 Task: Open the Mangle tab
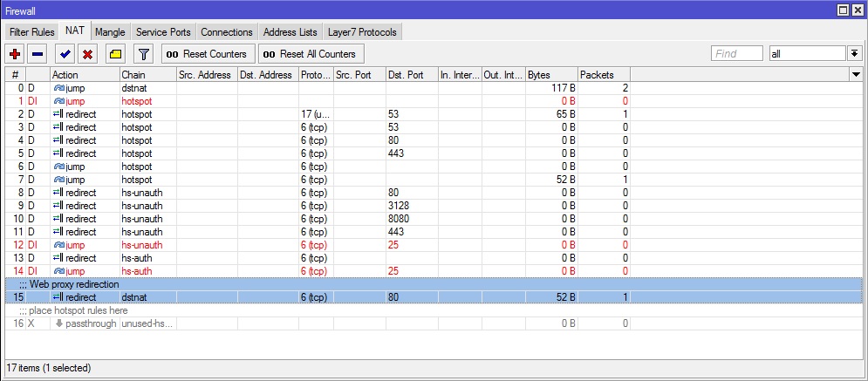[x=110, y=32]
